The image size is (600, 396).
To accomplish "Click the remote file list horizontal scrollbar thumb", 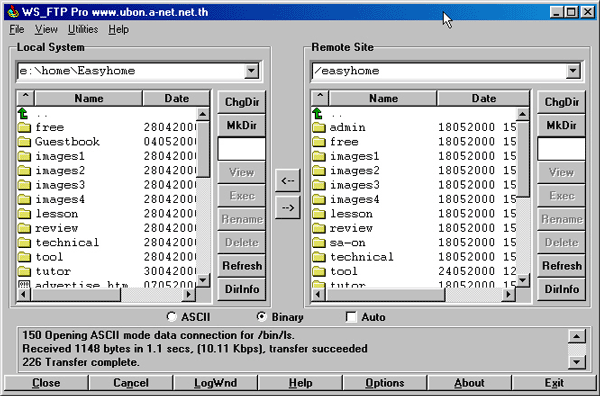I will pos(385,295).
